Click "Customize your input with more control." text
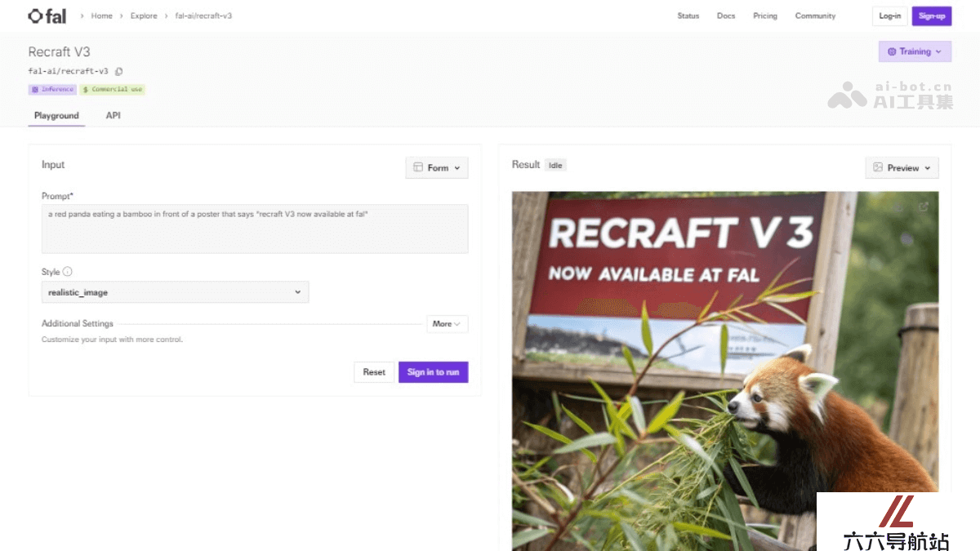Viewport: 980px width, 551px height. pyautogui.click(x=112, y=340)
